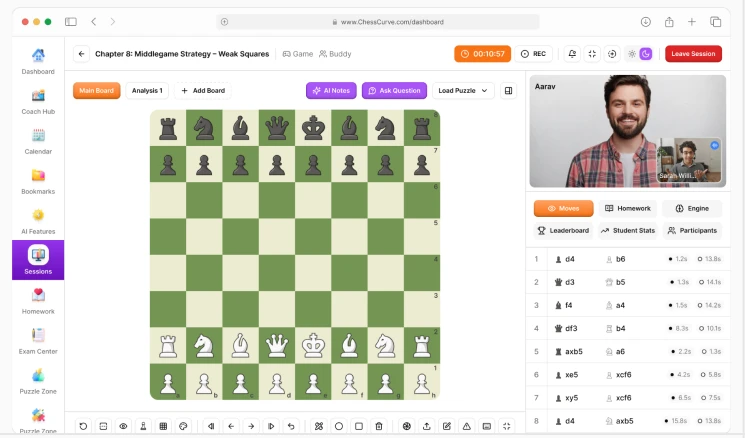Click white move axb5 in row 5
The image size is (745, 438).
pos(569,352)
